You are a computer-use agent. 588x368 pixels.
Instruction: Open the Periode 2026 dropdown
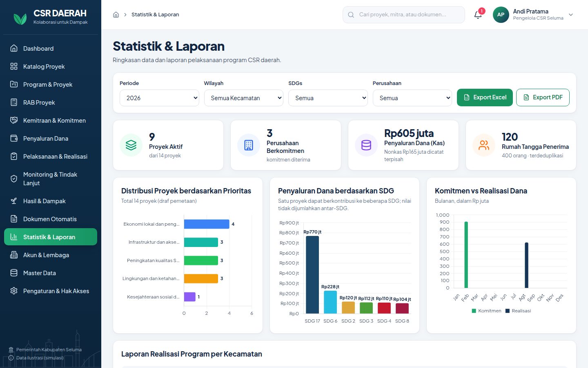[x=159, y=98]
